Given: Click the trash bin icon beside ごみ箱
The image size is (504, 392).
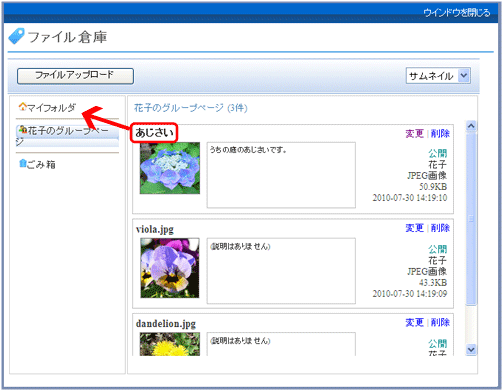Looking at the screenshot, I should click(x=23, y=163).
